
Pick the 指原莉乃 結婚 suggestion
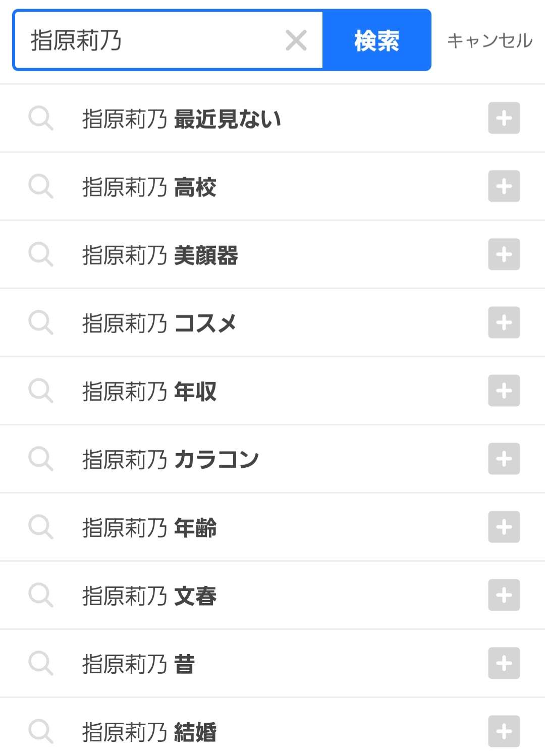[x=149, y=732]
